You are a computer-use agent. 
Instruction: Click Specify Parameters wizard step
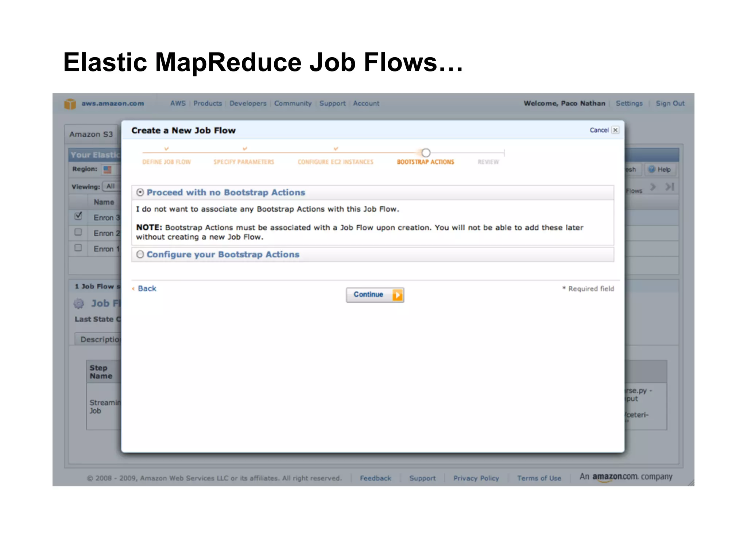click(x=244, y=162)
